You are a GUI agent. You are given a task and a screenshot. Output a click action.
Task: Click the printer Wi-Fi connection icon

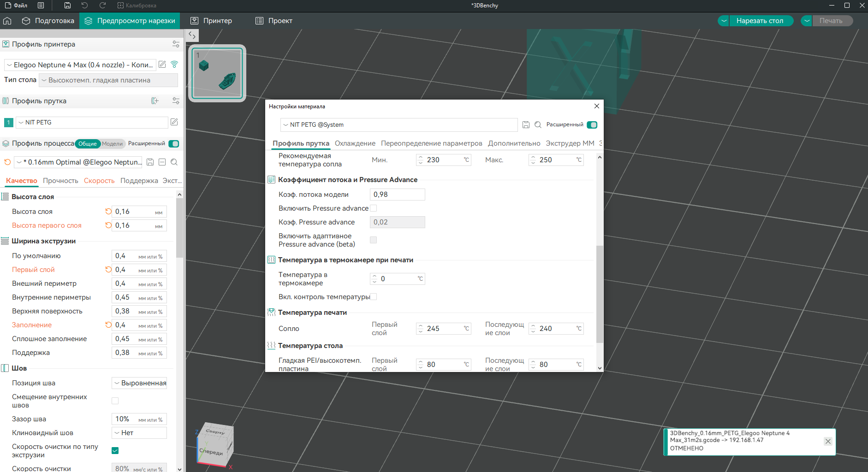click(174, 65)
